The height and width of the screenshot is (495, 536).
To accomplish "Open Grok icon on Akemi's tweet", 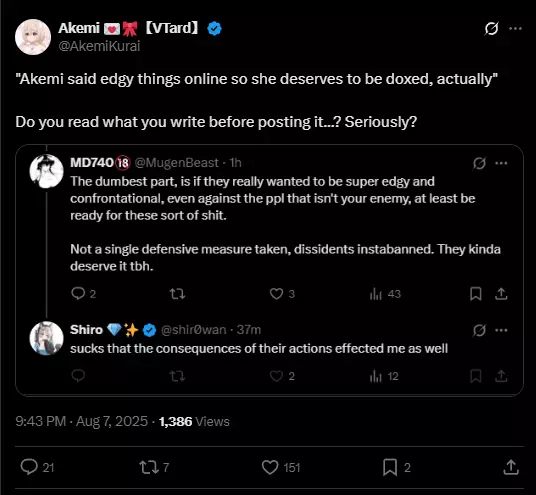I will 491,29.
